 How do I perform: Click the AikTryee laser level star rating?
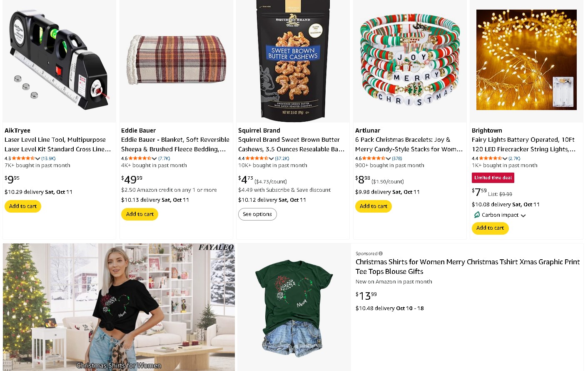coord(23,158)
